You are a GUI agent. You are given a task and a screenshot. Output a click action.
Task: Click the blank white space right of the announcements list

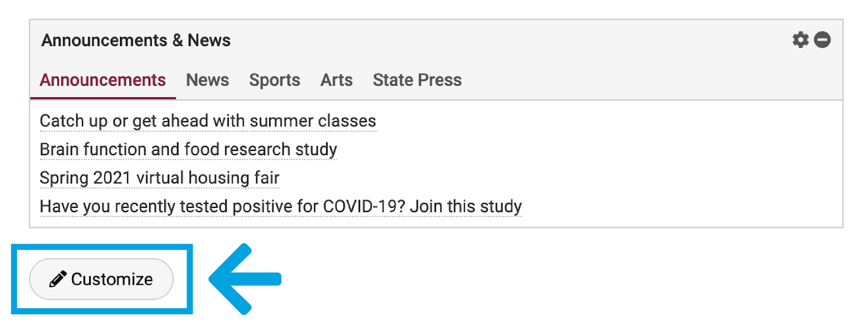[x=678, y=163]
